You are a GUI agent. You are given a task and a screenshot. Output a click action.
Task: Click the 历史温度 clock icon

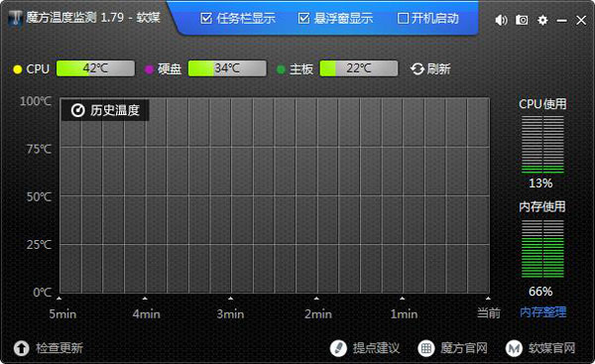point(77,110)
